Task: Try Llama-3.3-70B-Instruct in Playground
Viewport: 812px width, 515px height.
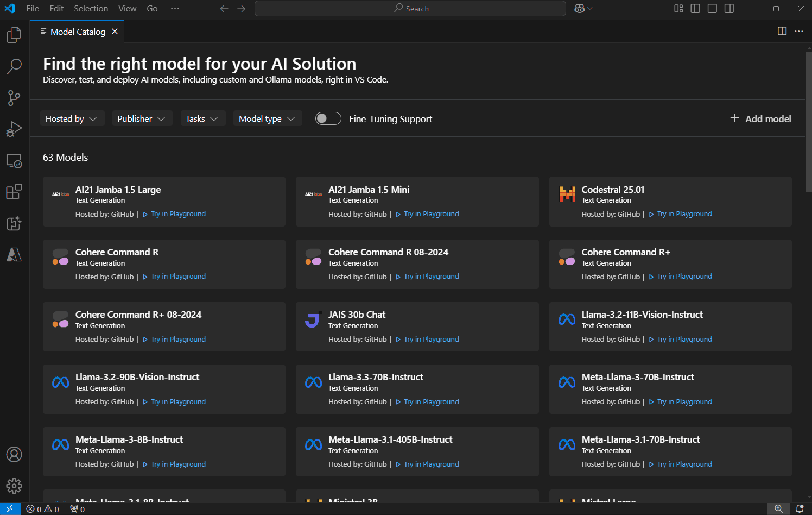Action: (427, 402)
